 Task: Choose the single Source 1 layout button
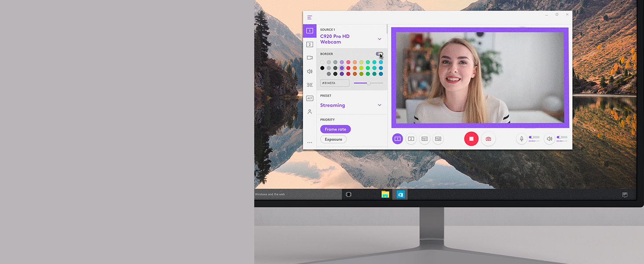click(x=397, y=139)
